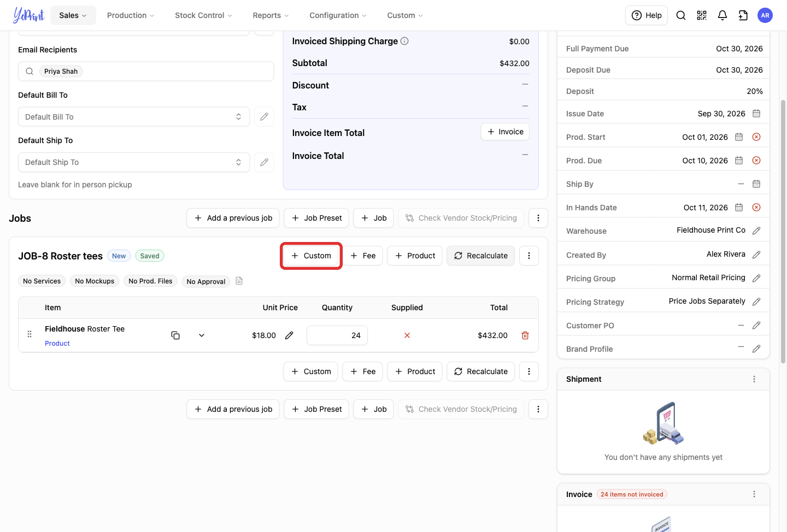Click the No Mockups tag
Screen dimensions: 787x532
(95, 281)
